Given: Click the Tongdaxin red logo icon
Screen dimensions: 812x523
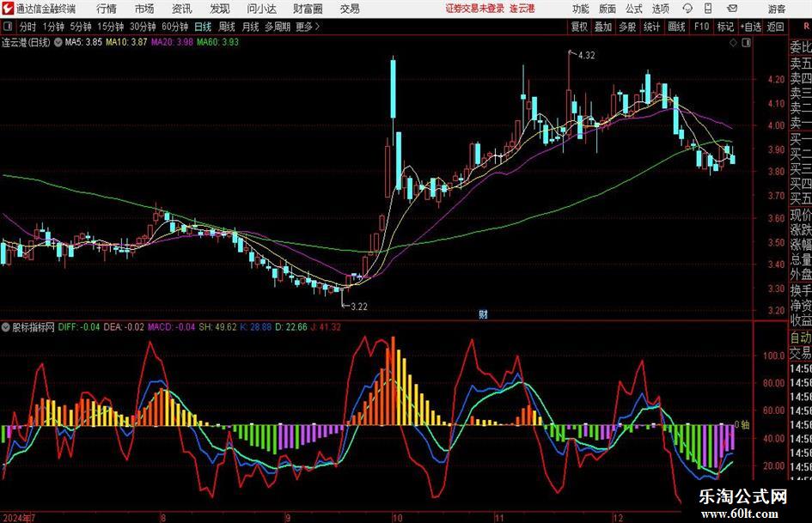Looking at the screenshot, I should pos(8,9).
